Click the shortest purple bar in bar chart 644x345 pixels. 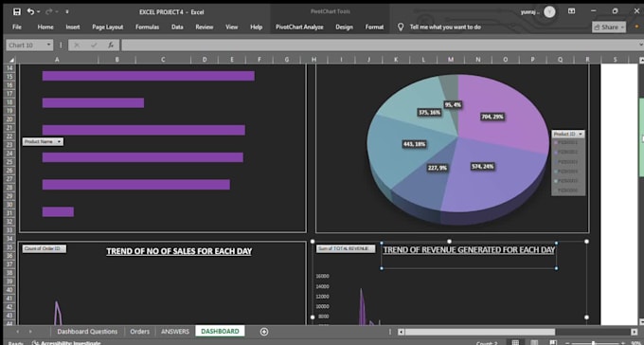pyautogui.click(x=58, y=211)
